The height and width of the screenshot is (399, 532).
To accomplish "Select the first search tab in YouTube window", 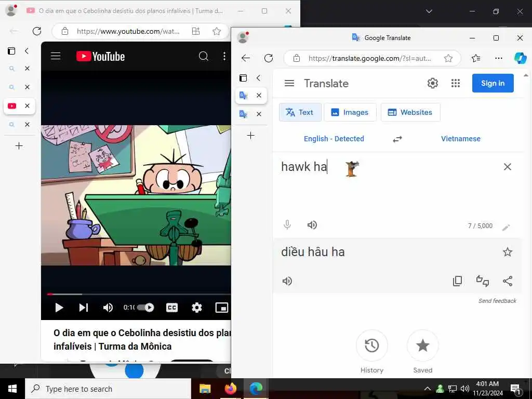I will [12, 69].
